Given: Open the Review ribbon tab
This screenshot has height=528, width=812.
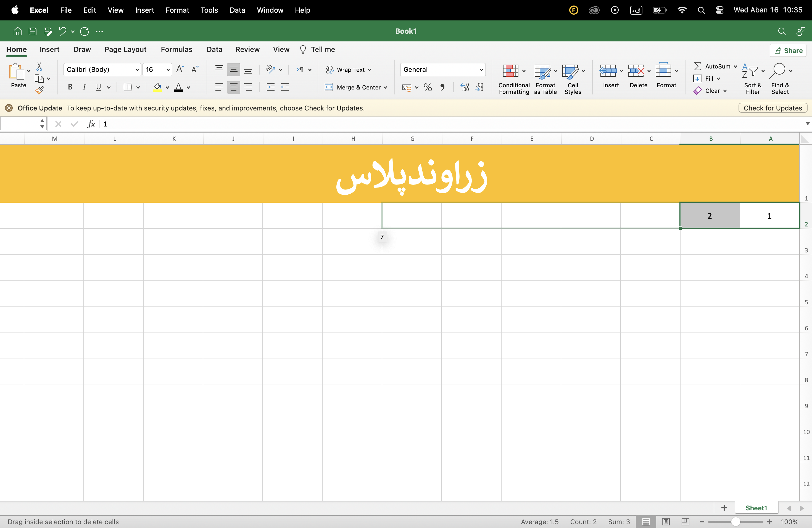Looking at the screenshot, I should coord(247,49).
